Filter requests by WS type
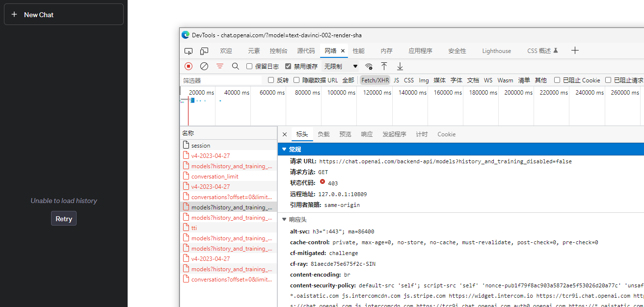644x307 pixels. 488,80
